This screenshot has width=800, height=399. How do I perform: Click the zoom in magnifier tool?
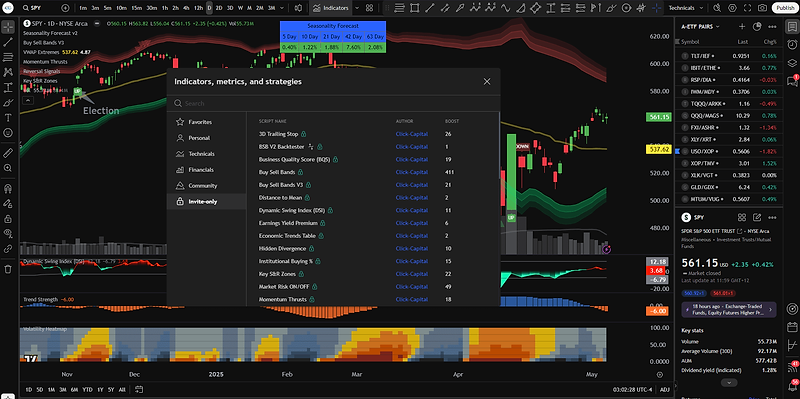(8, 168)
